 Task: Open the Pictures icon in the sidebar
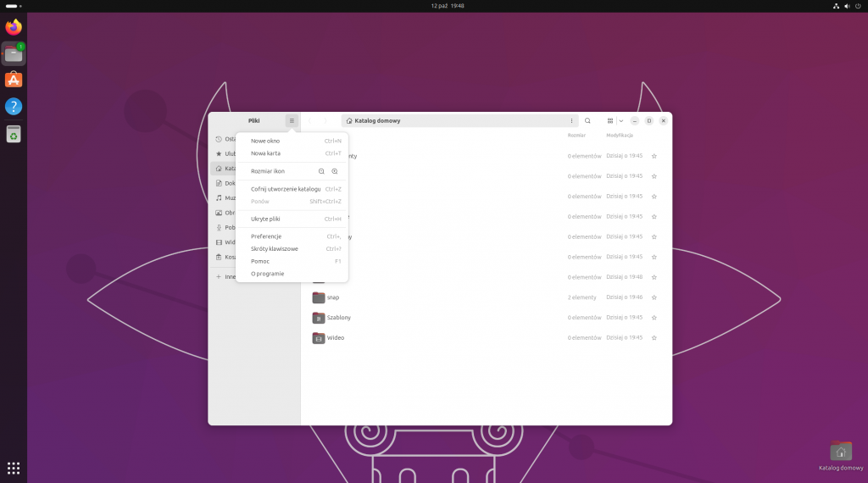[219, 213]
